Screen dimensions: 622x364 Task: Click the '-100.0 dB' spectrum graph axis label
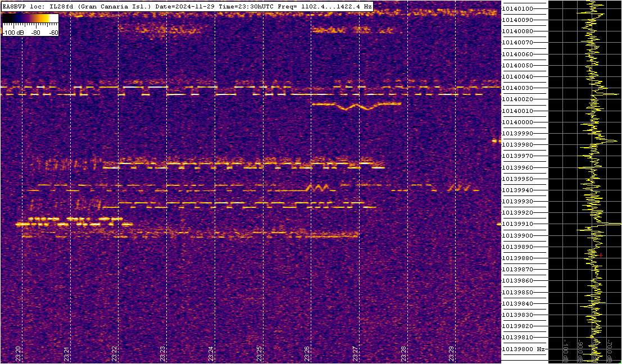coord(566,351)
